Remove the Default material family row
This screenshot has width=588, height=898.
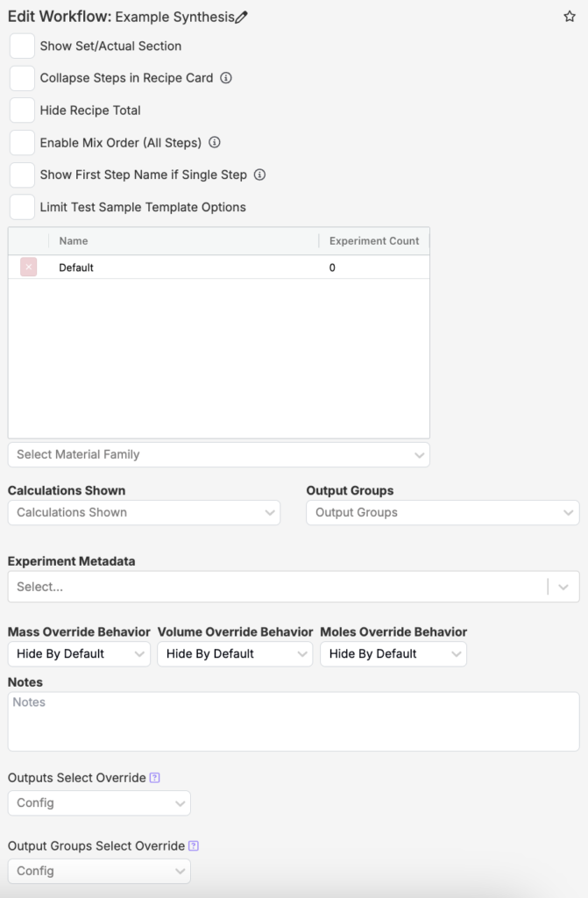point(29,267)
